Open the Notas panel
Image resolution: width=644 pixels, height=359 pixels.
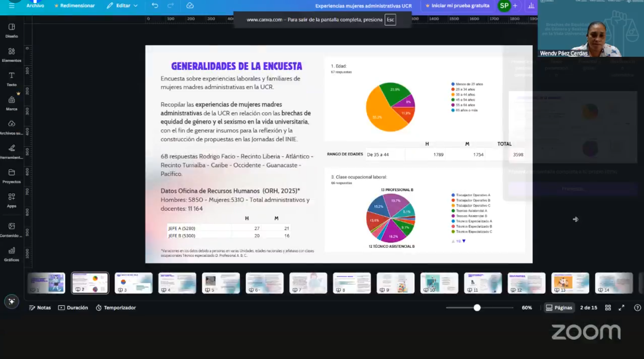[40, 307]
